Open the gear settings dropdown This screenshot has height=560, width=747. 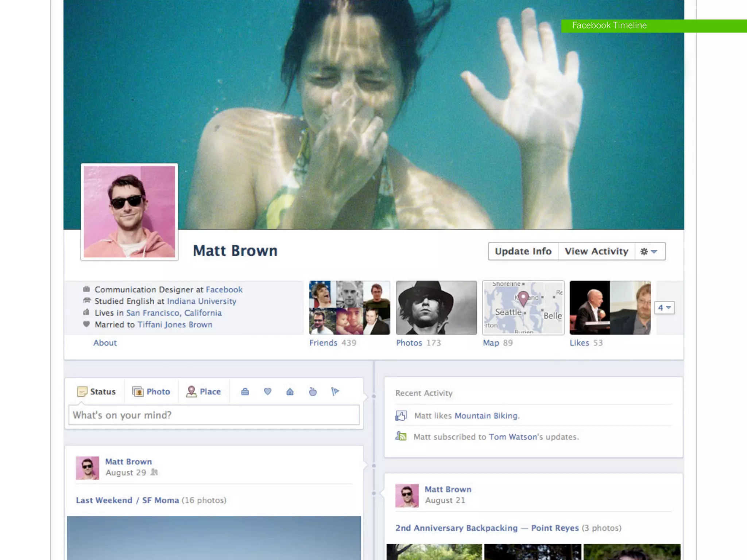pos(650,251)
